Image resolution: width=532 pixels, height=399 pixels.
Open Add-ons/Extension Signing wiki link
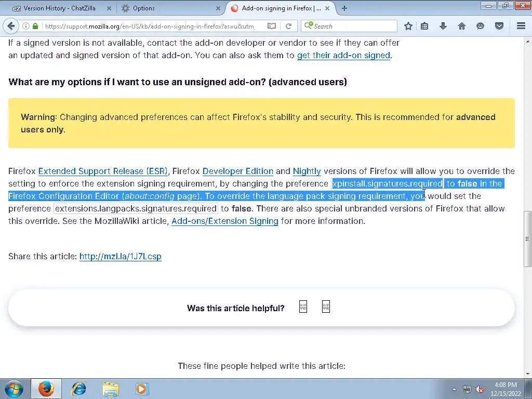click(x=225, y=221)
